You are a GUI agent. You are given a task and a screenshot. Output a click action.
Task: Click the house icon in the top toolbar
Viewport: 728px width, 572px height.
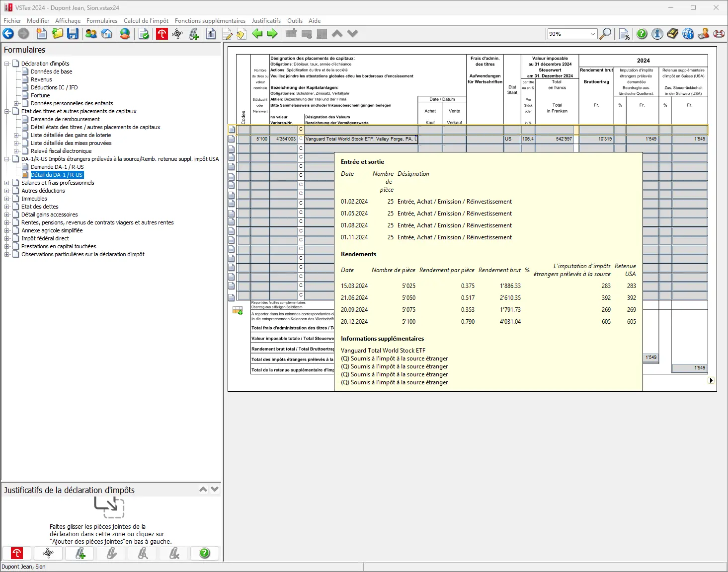107,34
